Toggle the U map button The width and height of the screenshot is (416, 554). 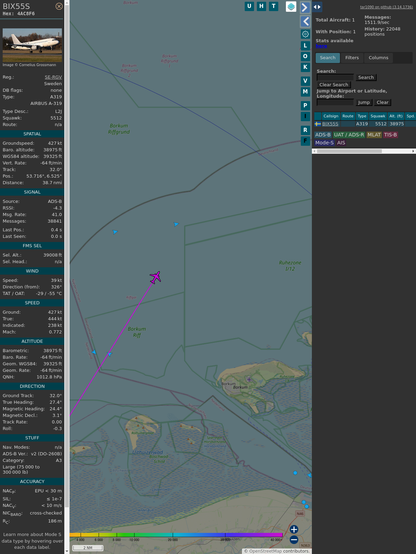coord(249,6)
